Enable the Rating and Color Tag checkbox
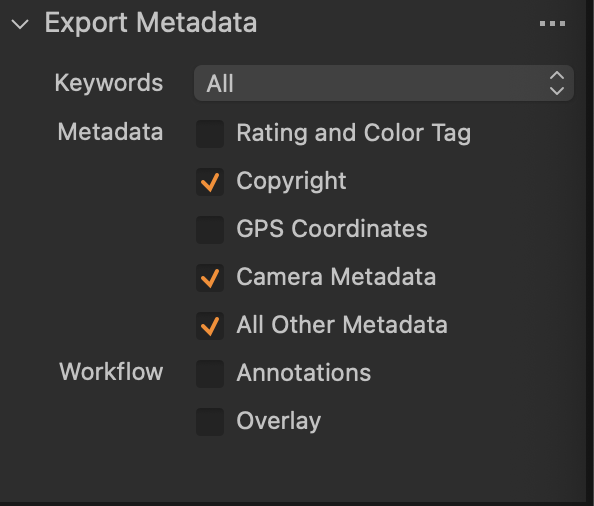The height and width of the screenshot is (506, 594). tap(210, 134)
